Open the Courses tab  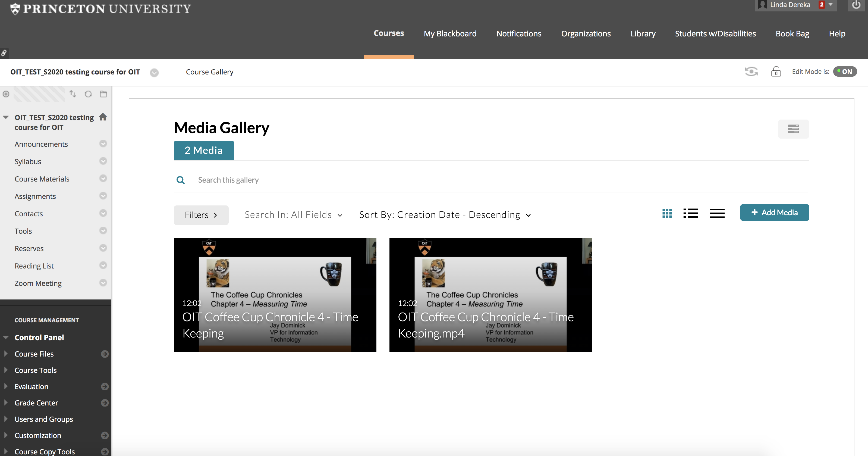[389, 33]
